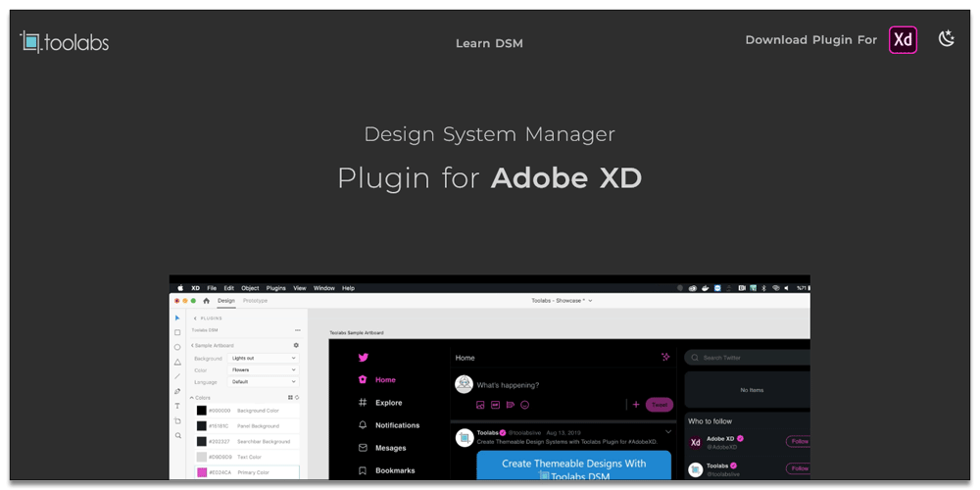The image size is (980, 490).
Task: Choose the Pen tool in XD toolbar
Action: 177,391
